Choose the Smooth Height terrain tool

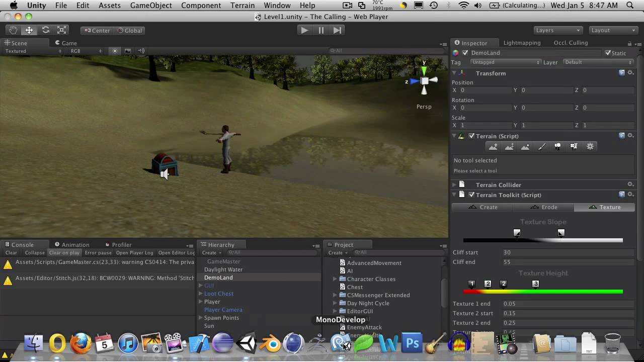point(525,146)
